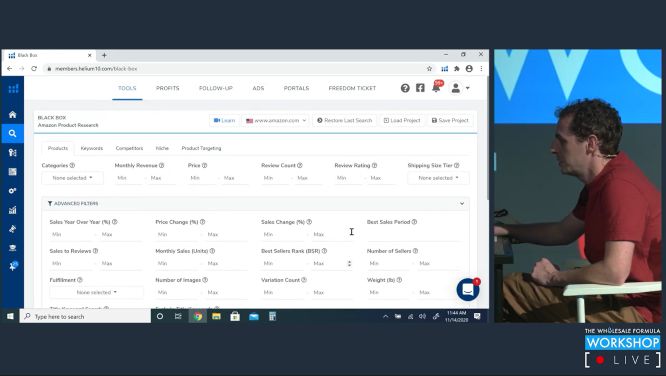The image size is (666, 376).
Task: Open the user account profile menu
Action: pyautogui.click(x=460, y=88)
